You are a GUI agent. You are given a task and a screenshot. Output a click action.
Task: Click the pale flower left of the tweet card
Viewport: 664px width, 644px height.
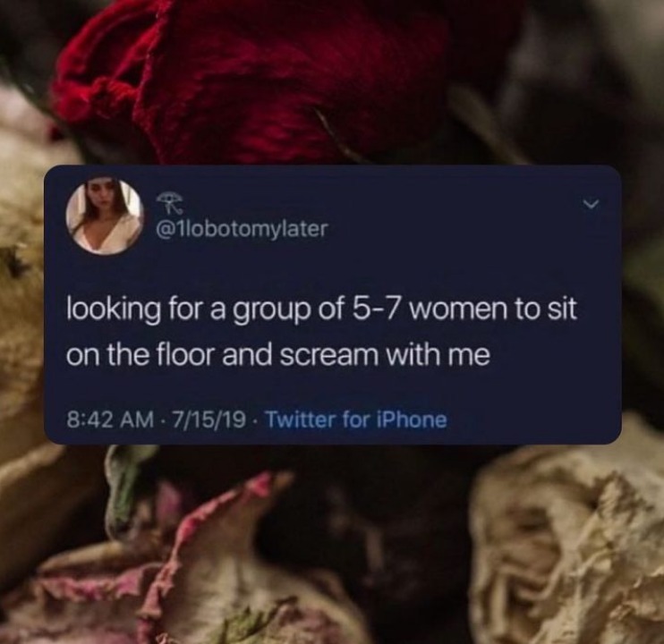[21, 296]
